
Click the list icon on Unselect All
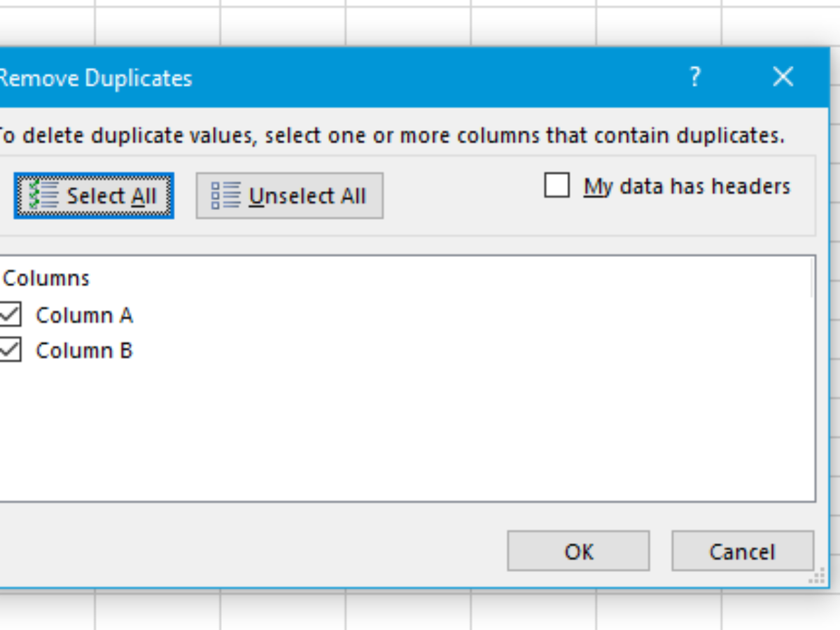(225, 196)
